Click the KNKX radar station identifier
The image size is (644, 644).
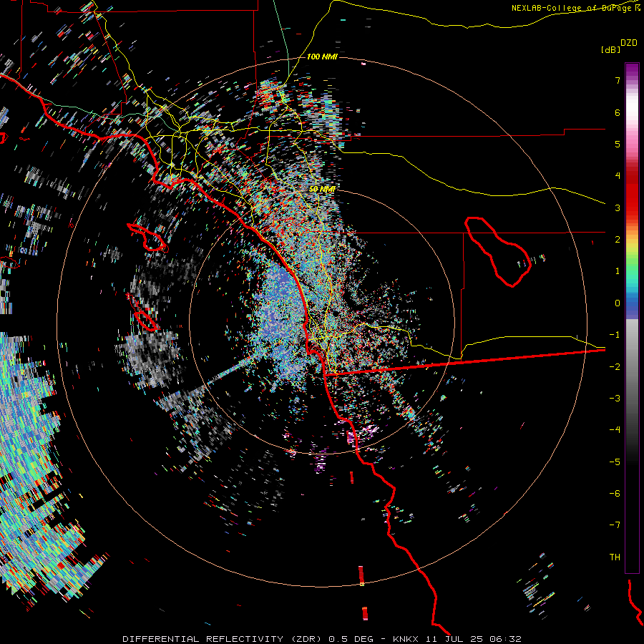click(x=406, y=639)
